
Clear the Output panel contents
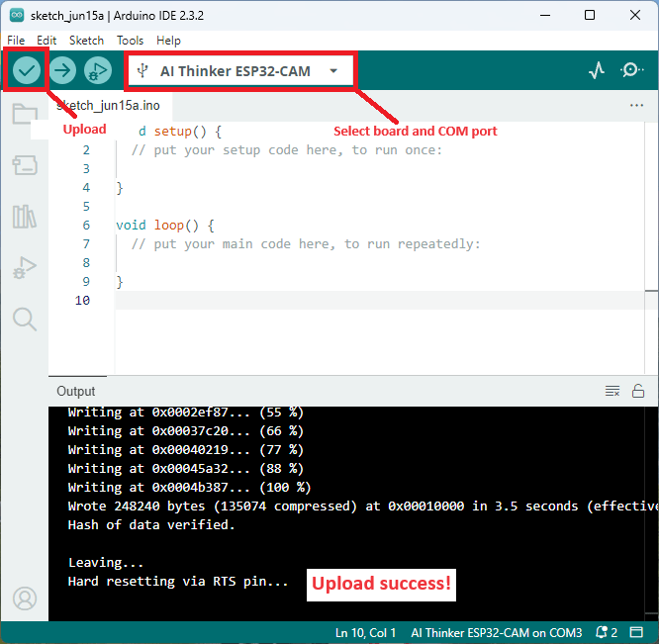(612, 391)
